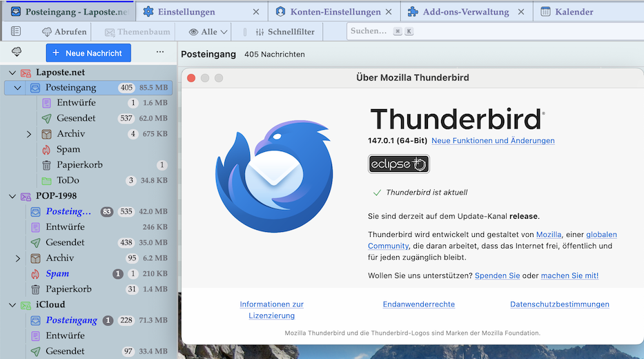
Task: Switch to the Add-ons-Verwaltung tab
Action: [465, 12]
